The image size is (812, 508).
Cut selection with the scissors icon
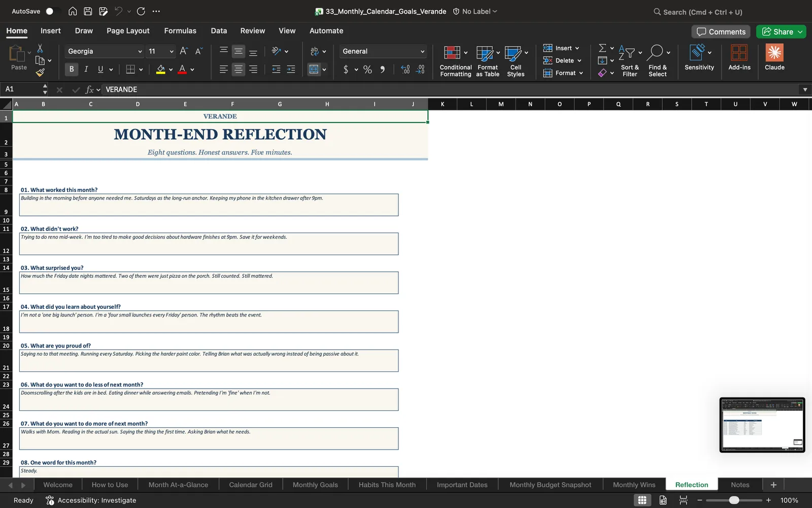click(40, 48)
